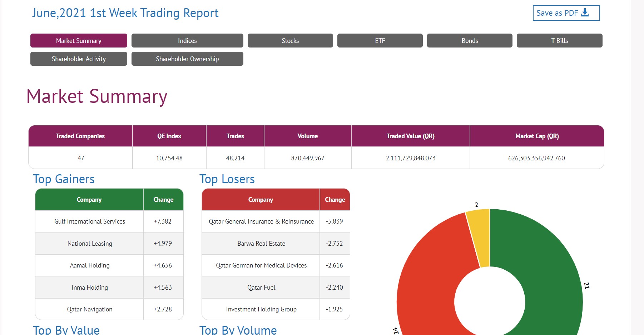Click the Traded Value (QR) header
644x335 pixels.
tap(411, 136)
